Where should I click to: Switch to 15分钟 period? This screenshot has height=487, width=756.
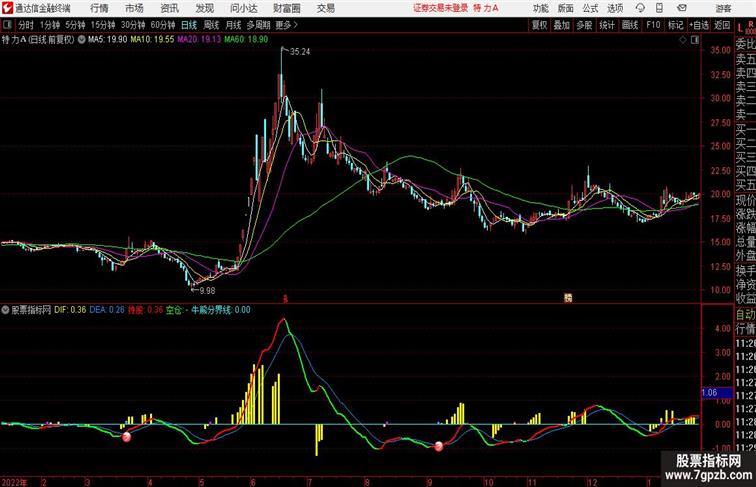(x=103, y=25)
